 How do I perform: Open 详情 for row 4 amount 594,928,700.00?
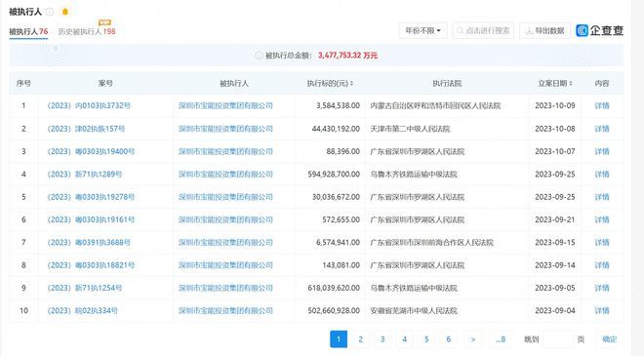[x=602, y=175]
